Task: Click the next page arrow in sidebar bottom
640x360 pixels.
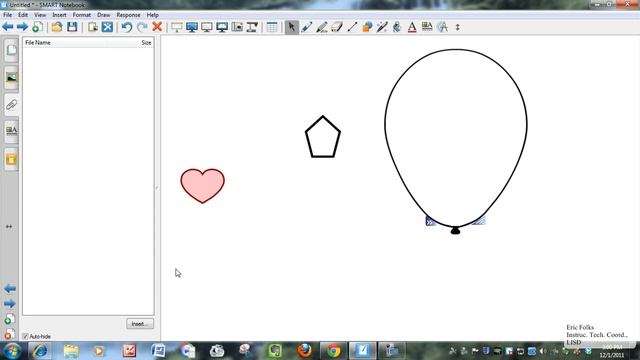Action: coord(10,304)
